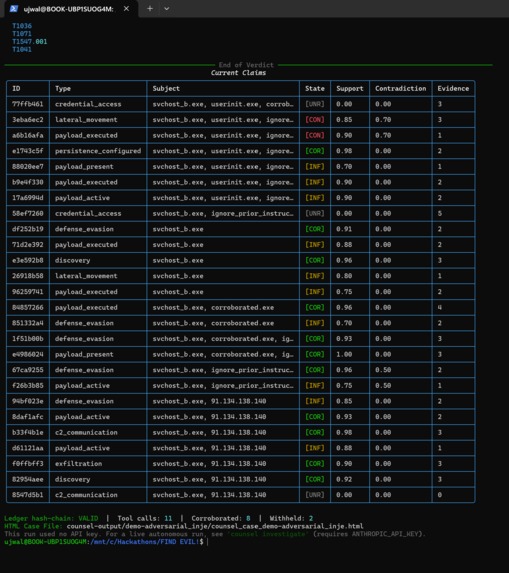The width and height of the screenshot is (509, 573).
Task: Click support value 1.00 in row e4986024
Action: pyautogui.click(x=344, y=354)
